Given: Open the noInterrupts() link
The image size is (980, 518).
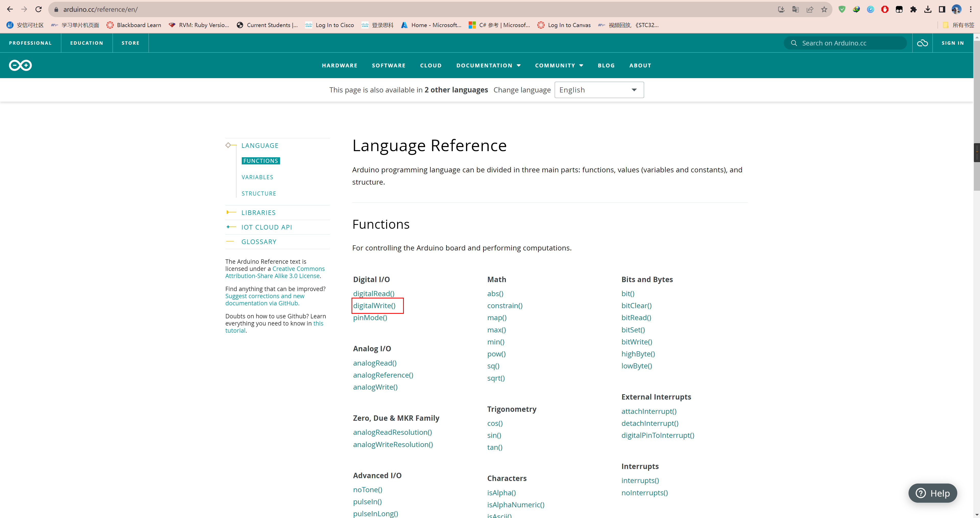Looking at the screenshot, I should pyautogui.click(x=645, y=492).
